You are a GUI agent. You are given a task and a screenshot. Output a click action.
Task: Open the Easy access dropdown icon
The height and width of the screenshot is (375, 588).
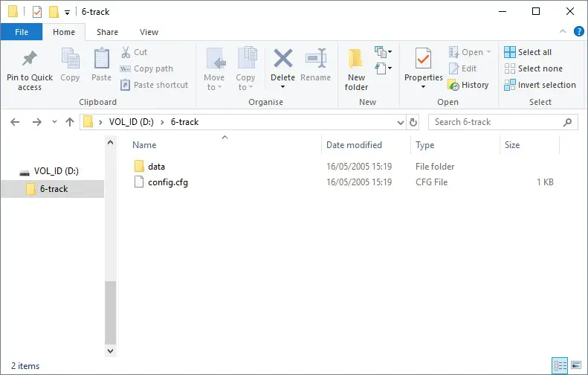pyautogui.click(x=384, y=68)
